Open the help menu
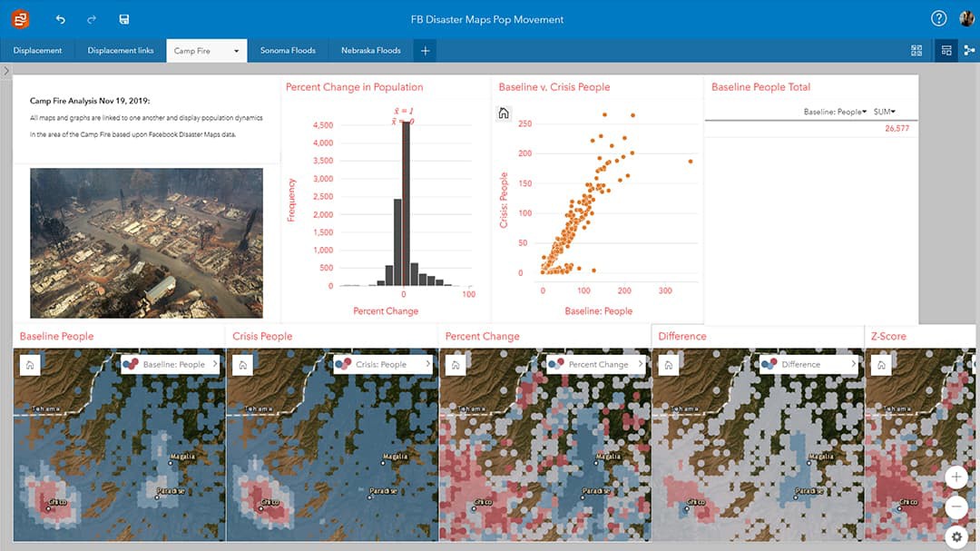980x551 pixels. point(938,19)
